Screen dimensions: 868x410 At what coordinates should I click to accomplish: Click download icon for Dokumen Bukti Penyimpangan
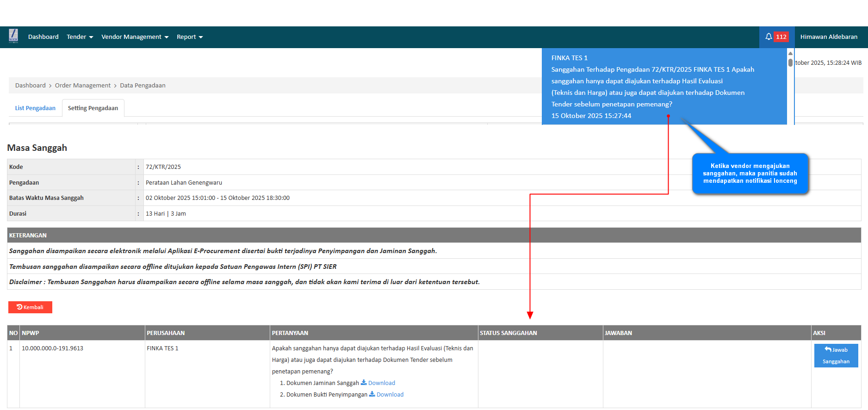tap(372, 394)
